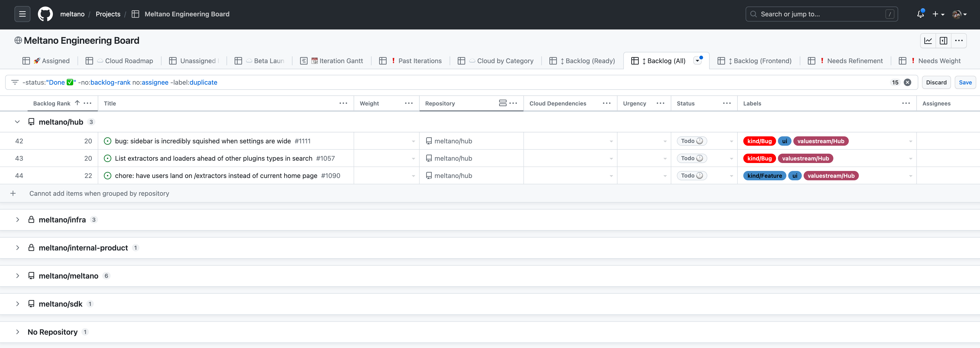
Task: Expand the meltano/infra group
Action: (18, 219)
